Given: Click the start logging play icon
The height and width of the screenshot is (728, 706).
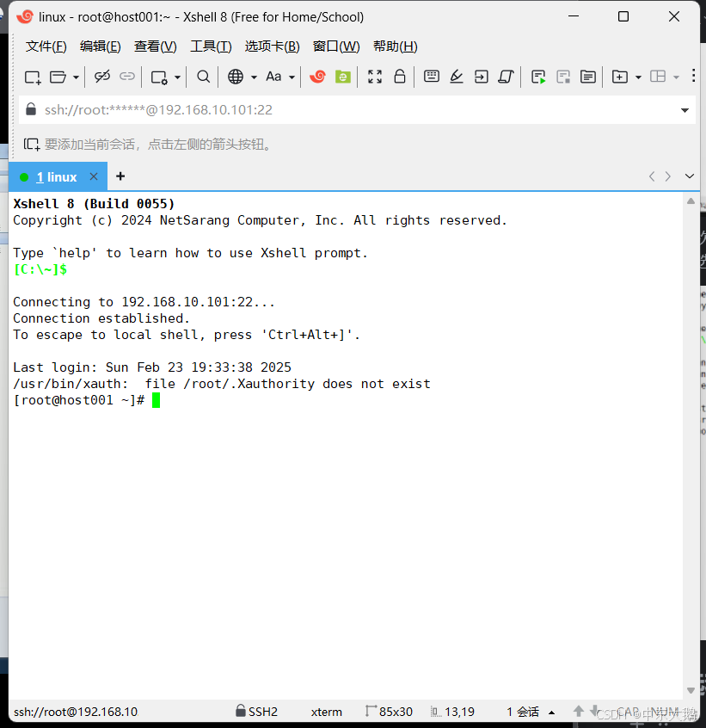Looking at the screenshot, I should [x=538, y=77].
